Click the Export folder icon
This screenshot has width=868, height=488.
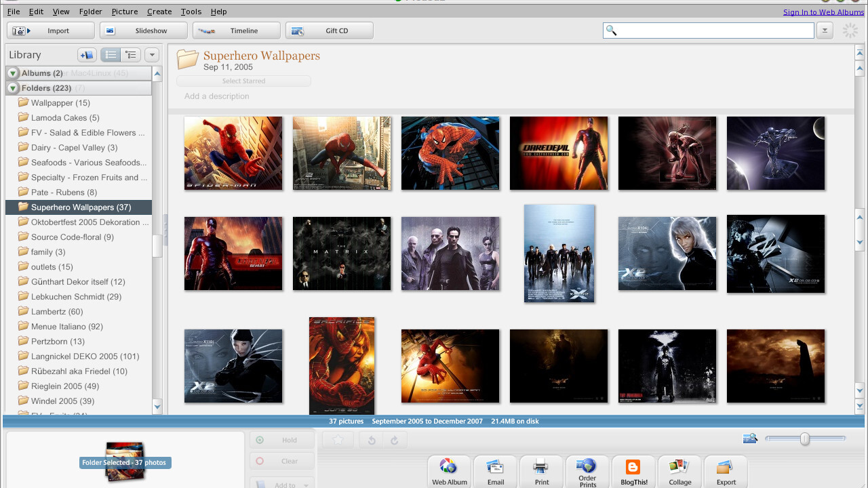coord(726,469)
